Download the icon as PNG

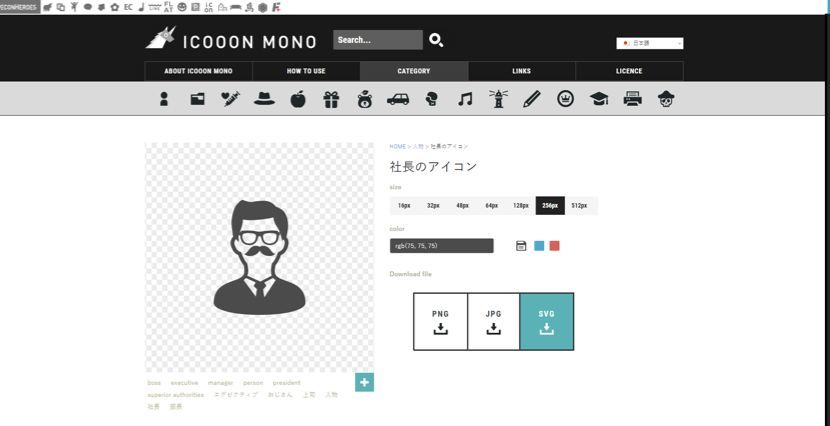coord(440,321)
